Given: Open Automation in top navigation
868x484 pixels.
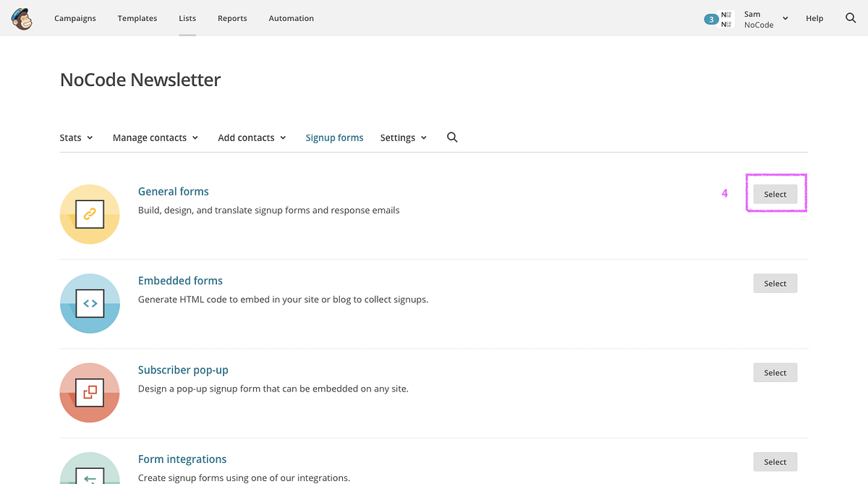Looking at the screenshot, I should 292,18.
